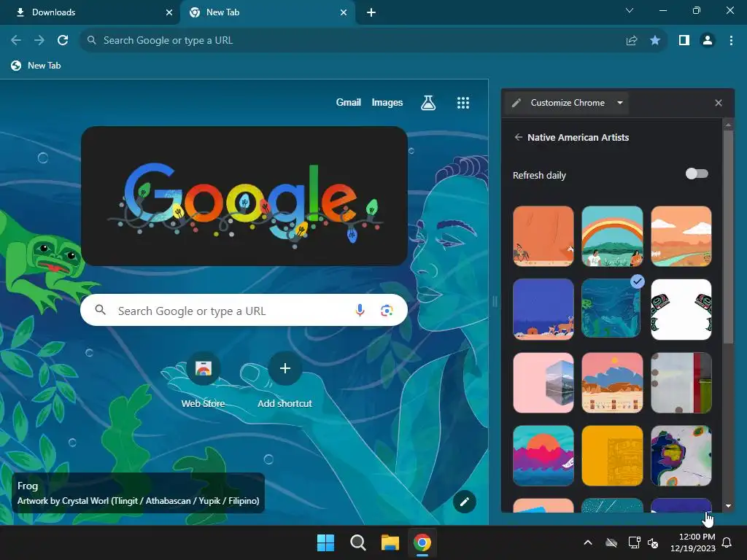Open Search Labs flask icon
Screen dimensions: 747x560
click(x=427, y=102)
